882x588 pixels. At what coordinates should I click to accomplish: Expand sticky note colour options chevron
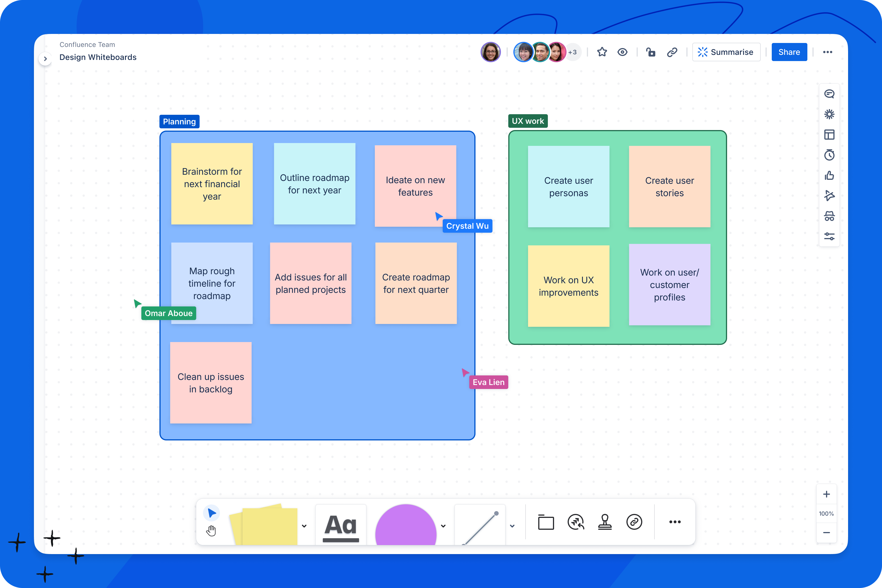[x=304, y=526]
